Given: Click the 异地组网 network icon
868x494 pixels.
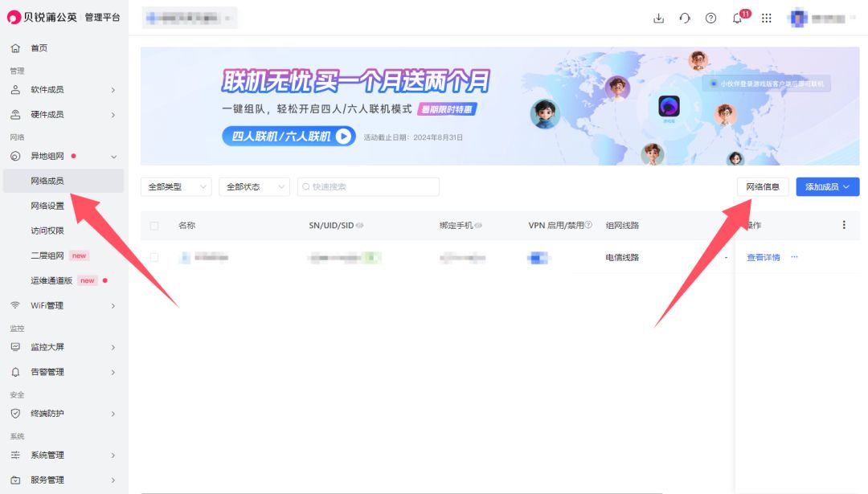Looking at the screenshot, I should pos(15,156).
